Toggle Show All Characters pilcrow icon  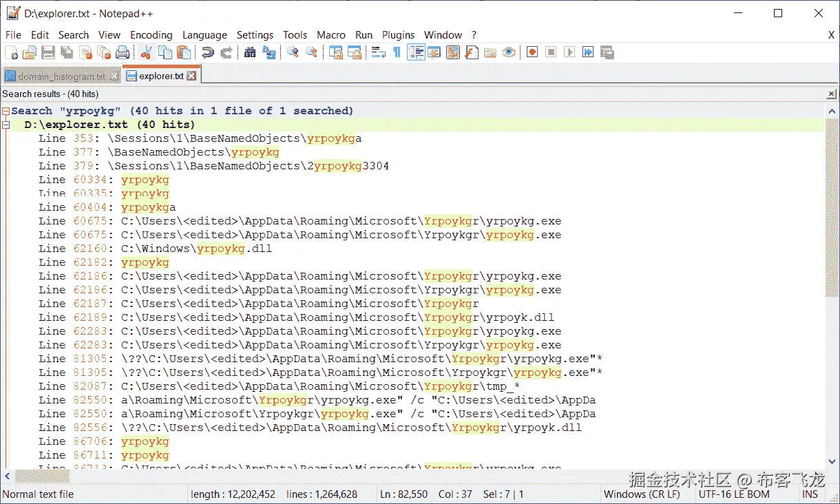point(397,52)
